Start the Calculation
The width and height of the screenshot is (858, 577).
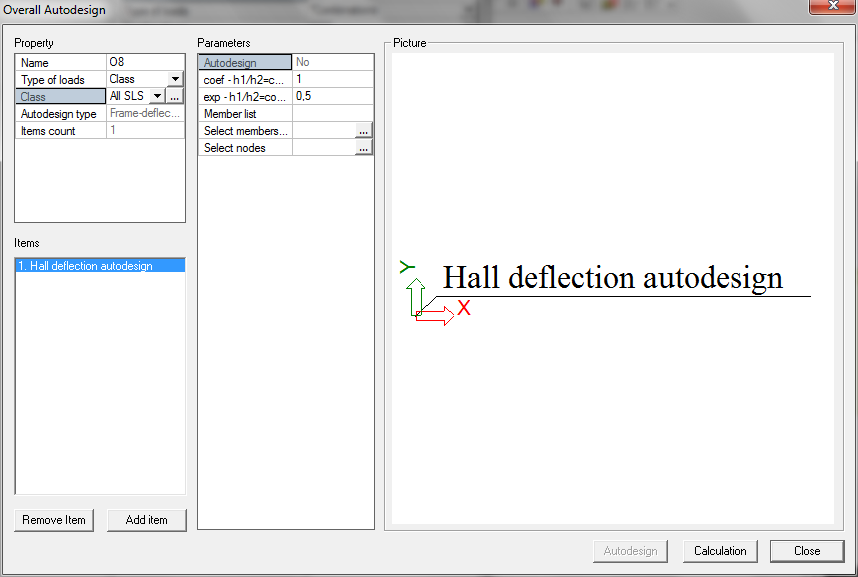[719, 551]
